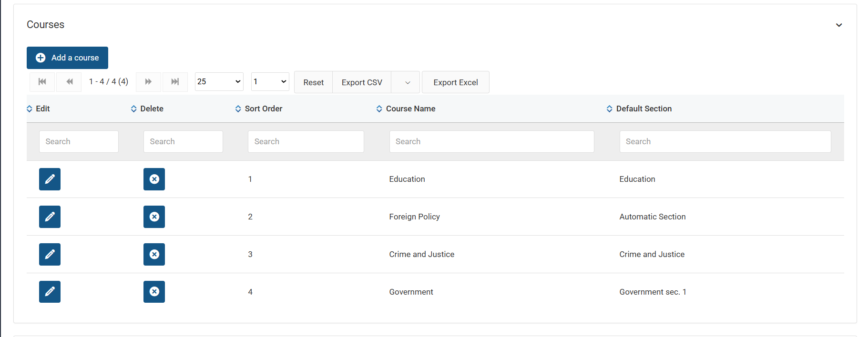Click the edit pencil for Education course

tap(50, 179)
